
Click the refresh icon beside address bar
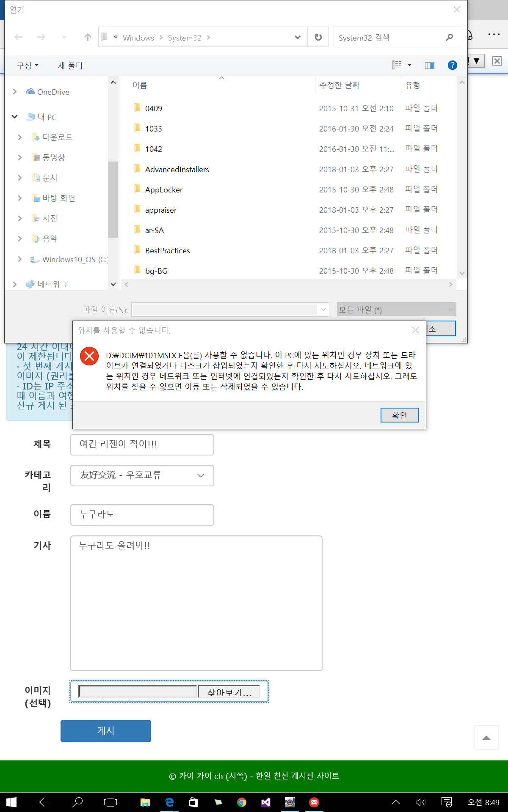tap(318, 37)
